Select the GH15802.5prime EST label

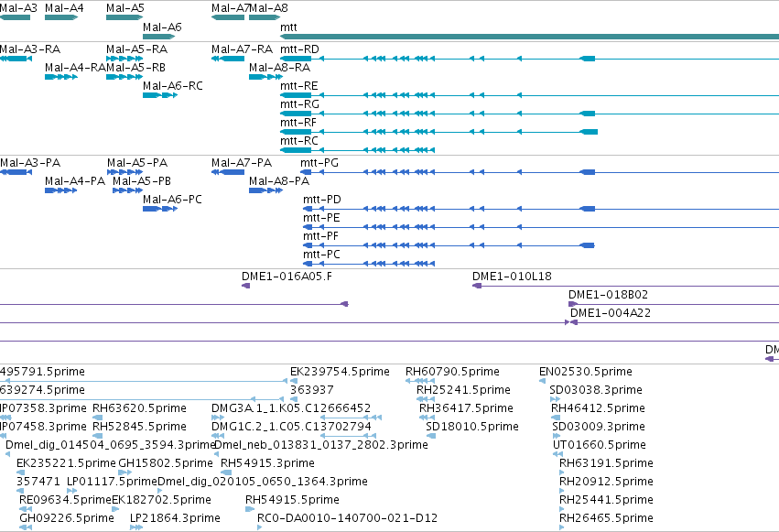click(x=166, y=463)
